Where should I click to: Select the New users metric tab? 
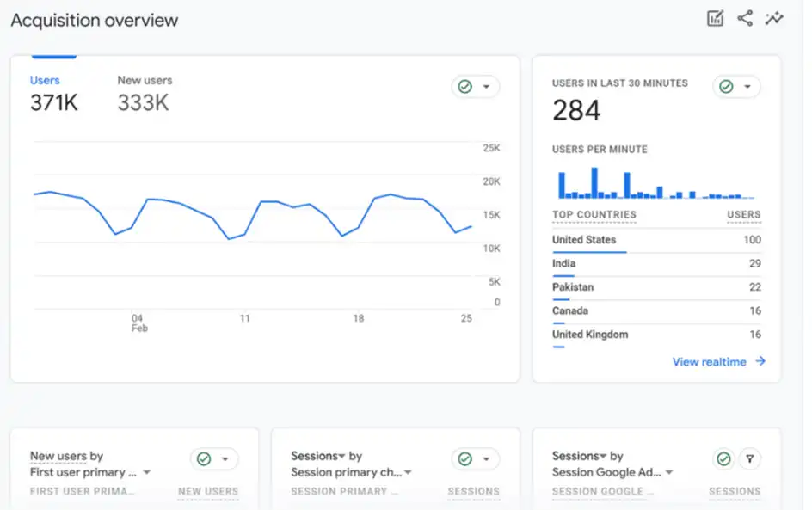click(144, 80)
